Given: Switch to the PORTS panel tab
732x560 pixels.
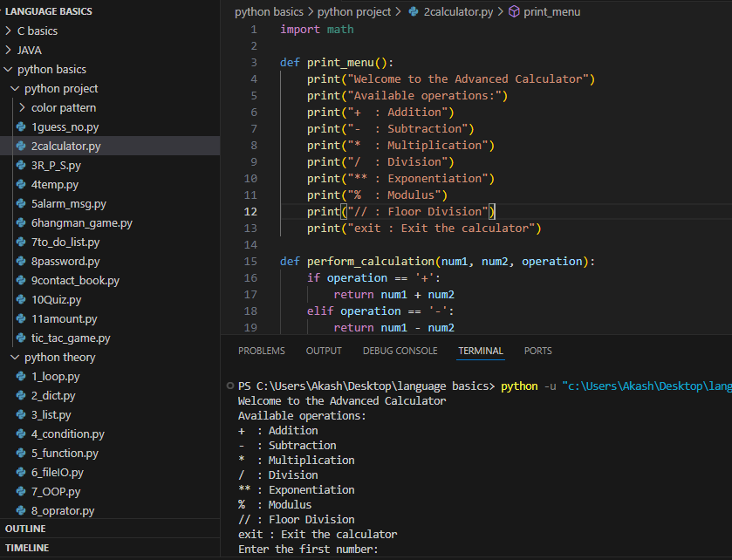Looking at the screenshot, I should point(537,351).
